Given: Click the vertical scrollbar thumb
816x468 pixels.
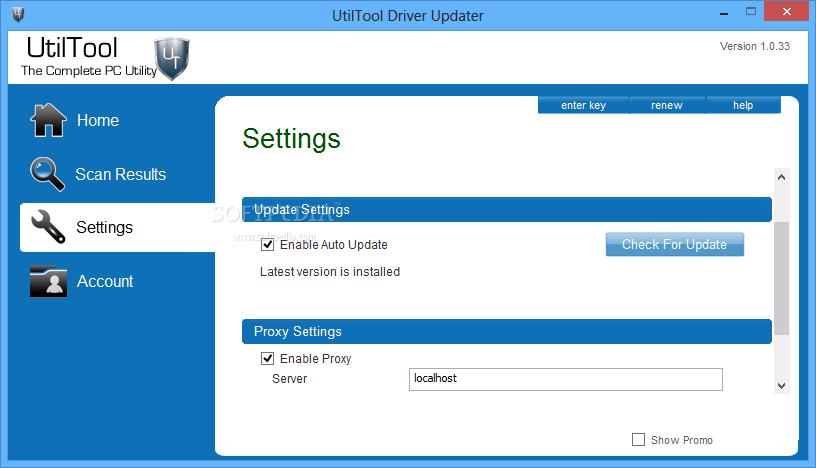Looking at the screenshot, I should [x=781, y=278].
